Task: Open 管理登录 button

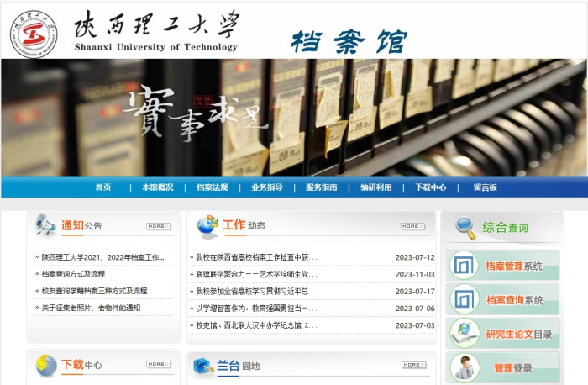Action: [502, 367]
